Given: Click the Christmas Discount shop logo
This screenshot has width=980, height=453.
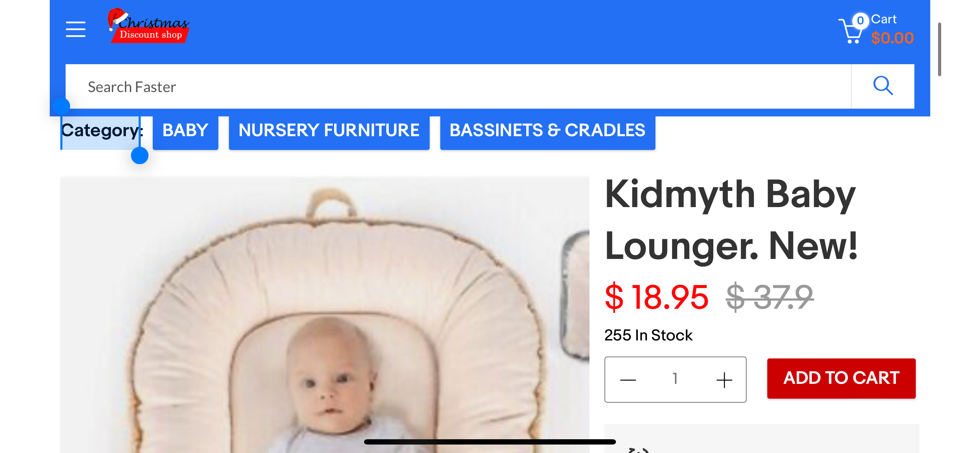Looking at the screenshot, I should point(149,25).
